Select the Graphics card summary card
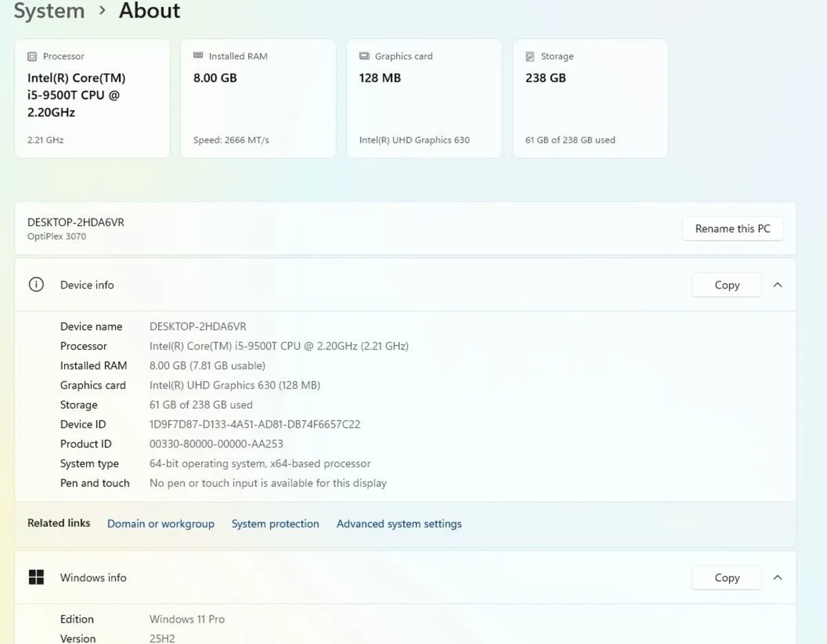Viewport: 827px width, 644px height. pos(425,98)
